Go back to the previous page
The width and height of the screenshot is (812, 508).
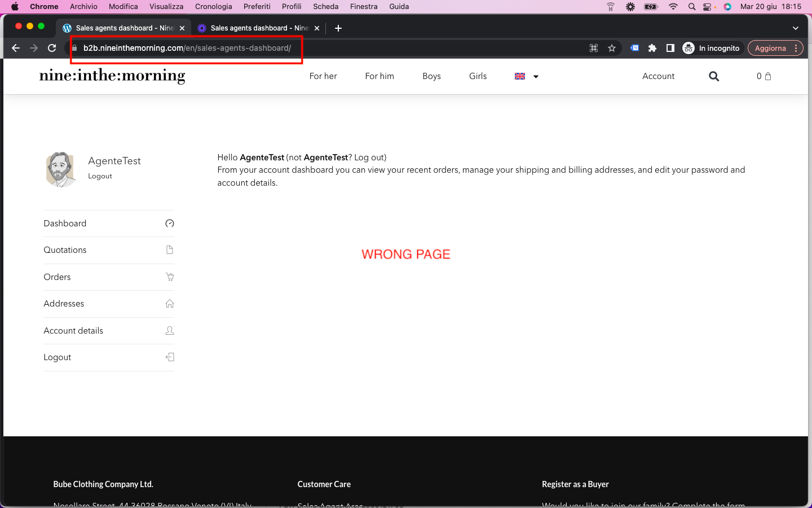[16, 48]
